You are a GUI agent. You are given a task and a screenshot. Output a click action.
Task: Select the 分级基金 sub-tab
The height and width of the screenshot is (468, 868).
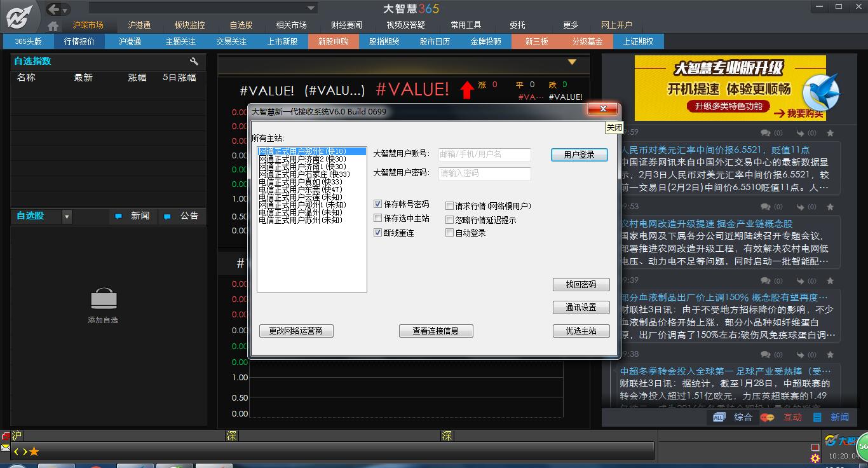click(588, 41)
